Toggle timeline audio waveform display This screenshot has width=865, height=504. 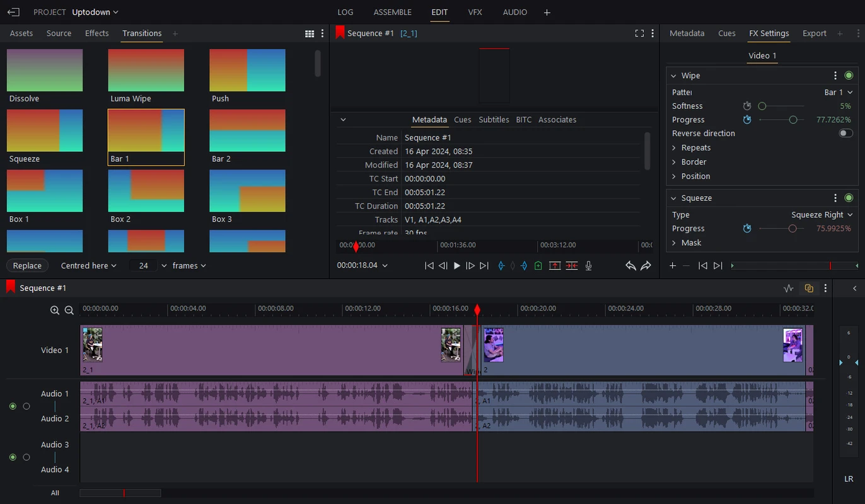[x=788, y=288]
